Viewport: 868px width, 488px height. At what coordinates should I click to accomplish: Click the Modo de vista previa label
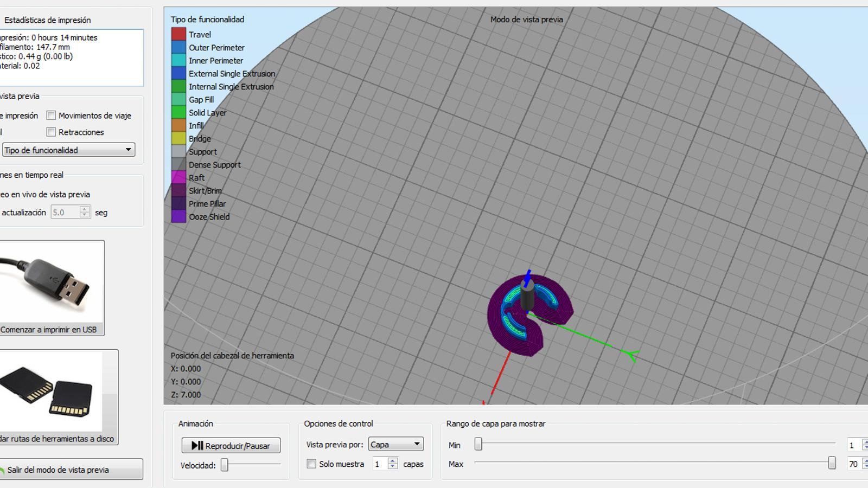527,20
